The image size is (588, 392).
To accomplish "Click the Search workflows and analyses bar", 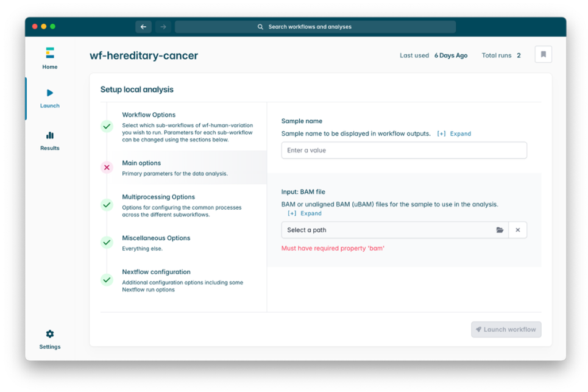I will (316, 27).
